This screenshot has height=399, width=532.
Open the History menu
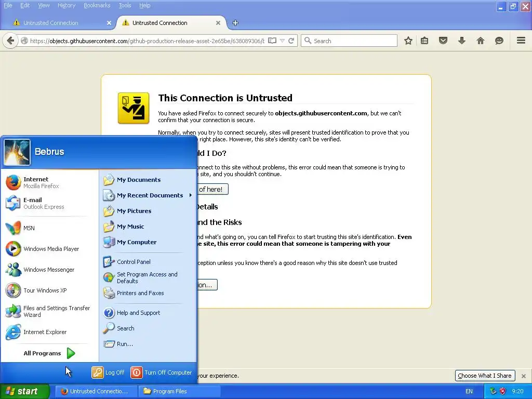coord(66,5)
